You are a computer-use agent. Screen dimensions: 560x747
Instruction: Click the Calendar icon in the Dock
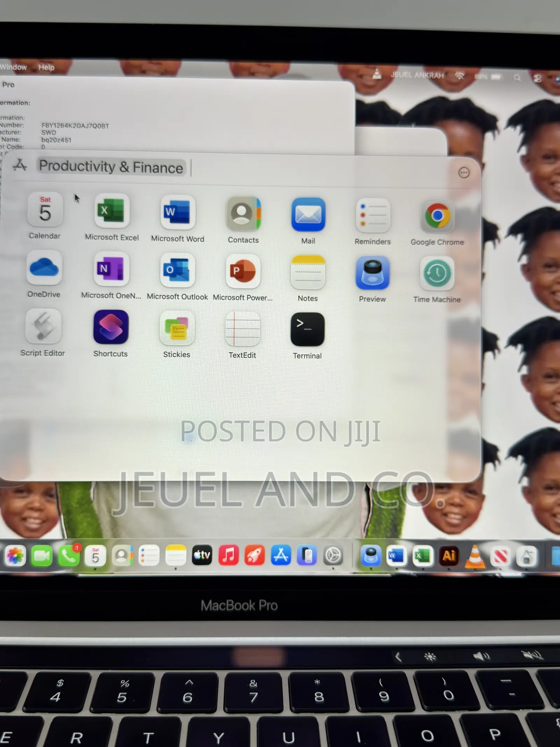click(x=95, y=556)
